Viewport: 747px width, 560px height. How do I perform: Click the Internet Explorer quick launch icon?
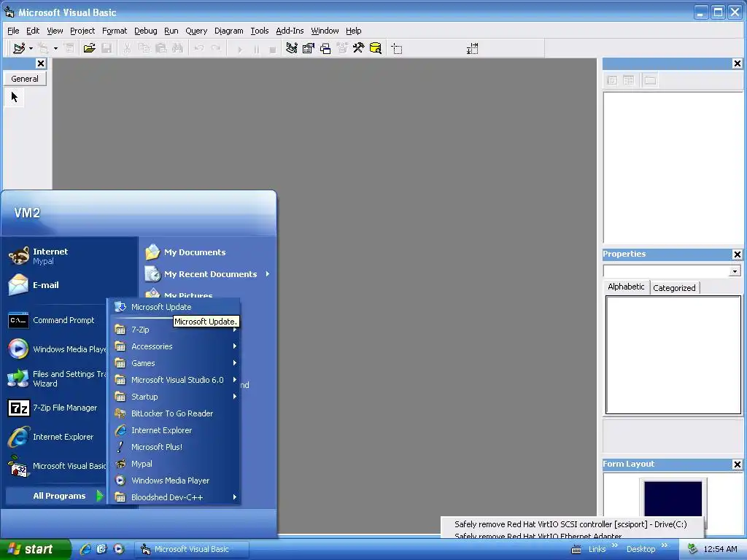(x=85, y=549)
